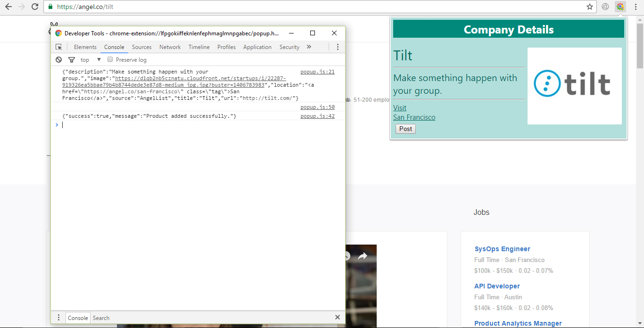Switch to the Console tab
Image resolution: width=644 pixels, height=328 pixels.
coord(114,47)
